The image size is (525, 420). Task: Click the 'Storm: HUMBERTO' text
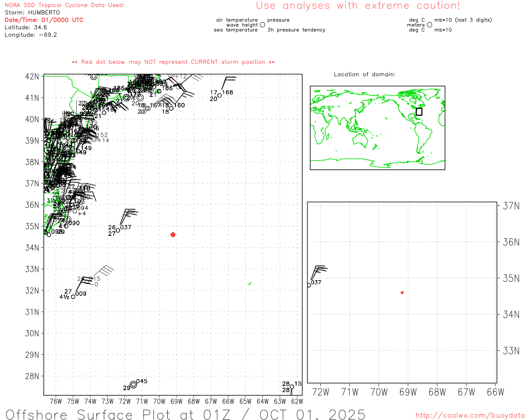click(32, 13)
